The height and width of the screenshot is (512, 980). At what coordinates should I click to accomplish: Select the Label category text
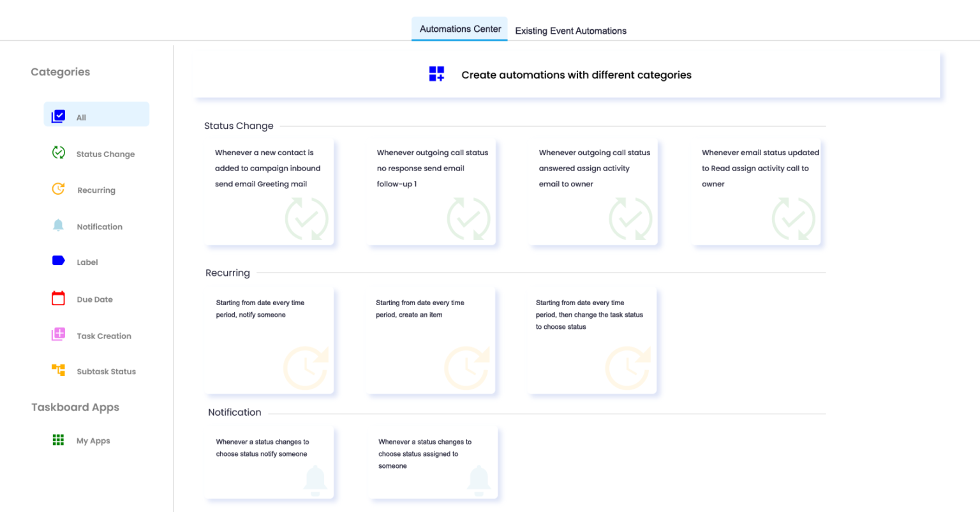tap(87, 262)
